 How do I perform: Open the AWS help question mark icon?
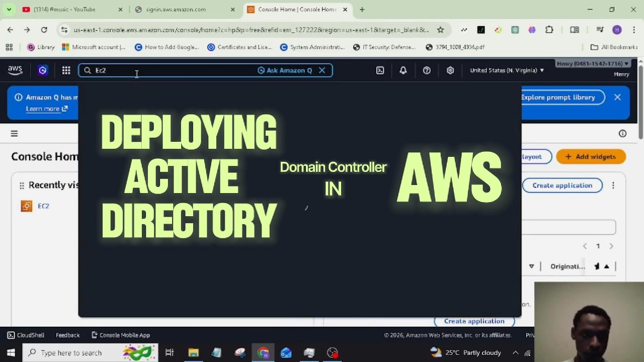427,70
